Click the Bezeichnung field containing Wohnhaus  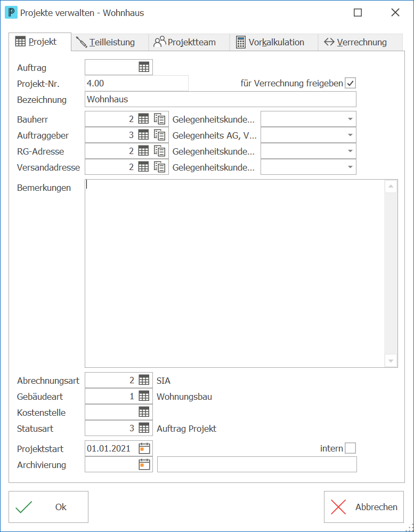click(x=221, y=99)
